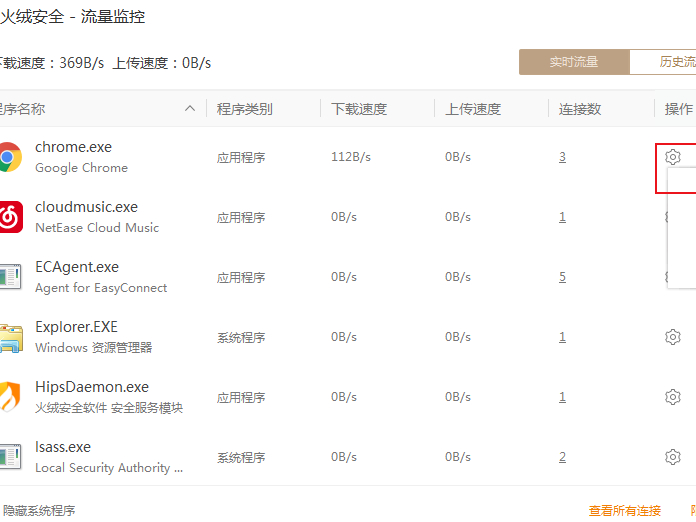Sort by 上传速度 column header
The width and height of the screenshot is (696, 522).
click(x=473, y=109)
